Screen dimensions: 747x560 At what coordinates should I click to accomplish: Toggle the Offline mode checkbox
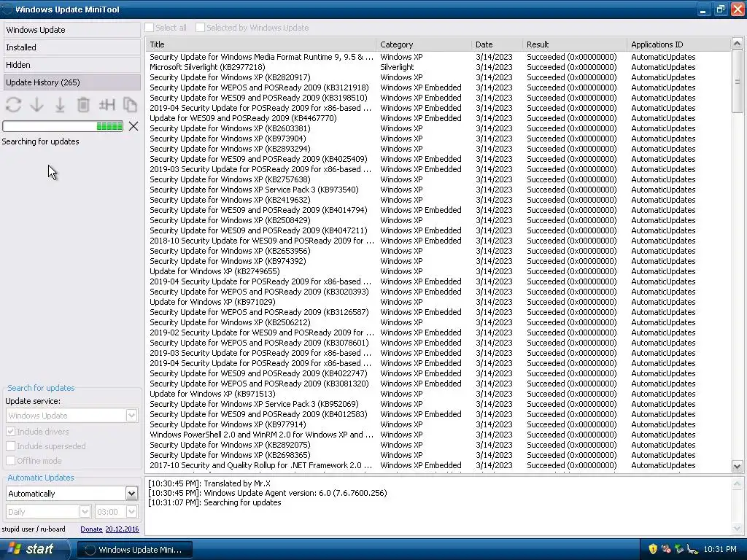pyautogui.click(x=10, y=461)
